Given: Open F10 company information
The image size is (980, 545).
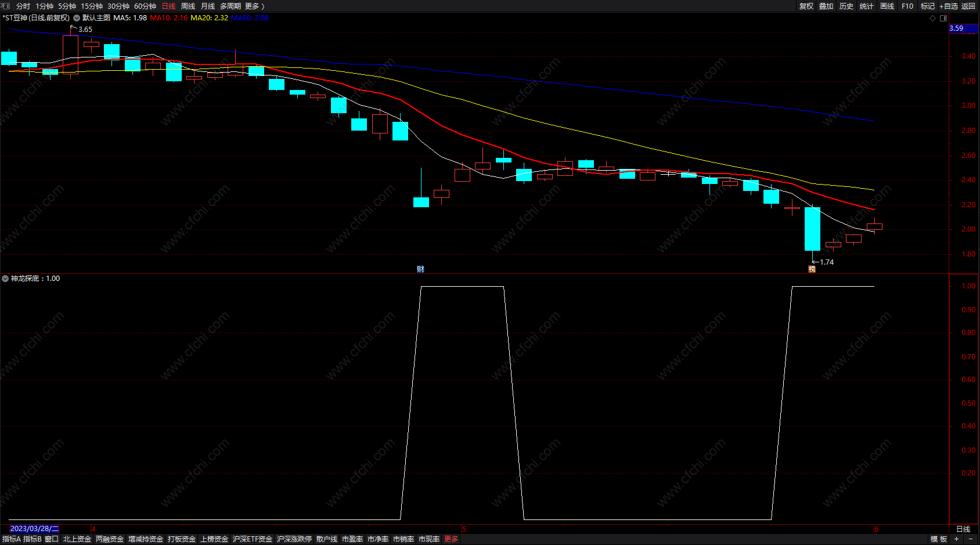Looking at the screenshot, I should point(907,6).
